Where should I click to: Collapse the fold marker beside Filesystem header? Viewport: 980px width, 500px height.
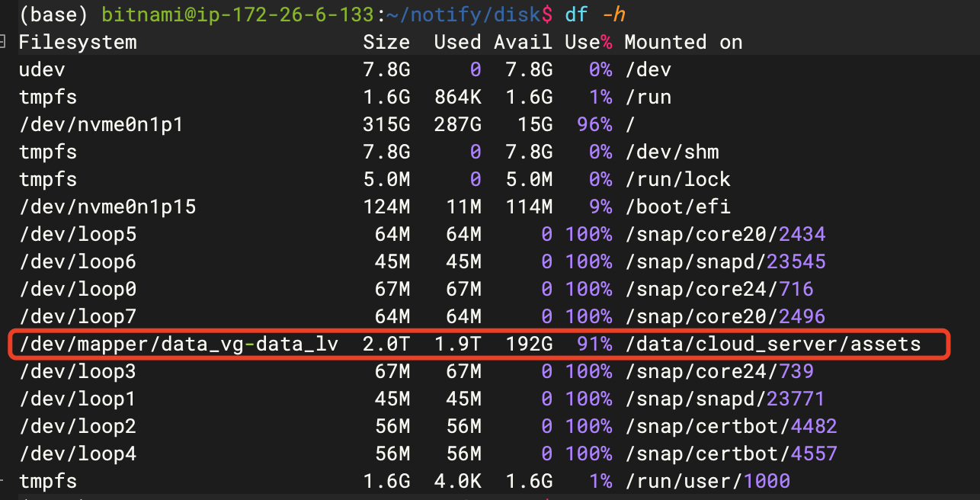3,42
